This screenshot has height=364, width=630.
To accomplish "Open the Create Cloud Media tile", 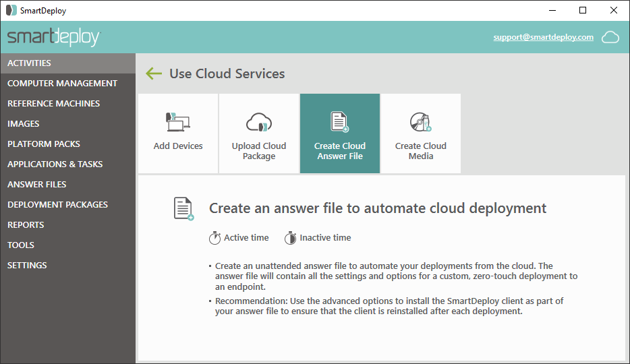I will (421, 133).
